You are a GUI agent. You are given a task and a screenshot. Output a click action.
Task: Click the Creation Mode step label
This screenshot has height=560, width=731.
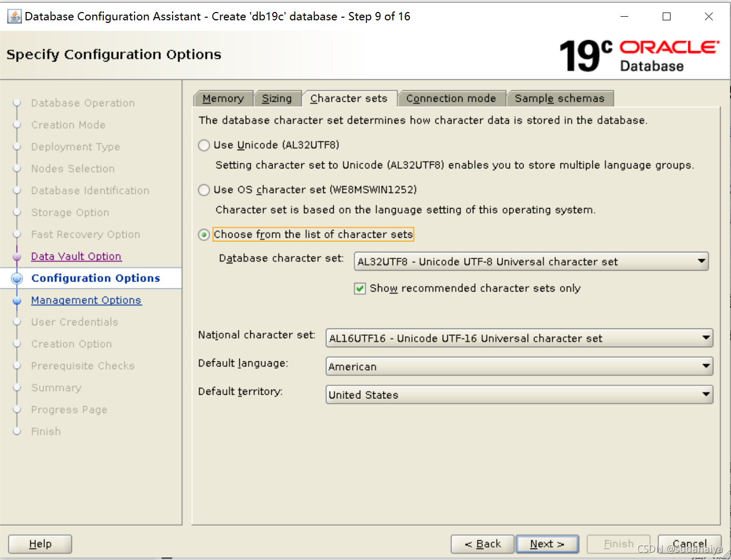pyautogui.click(x=68, y=125)
